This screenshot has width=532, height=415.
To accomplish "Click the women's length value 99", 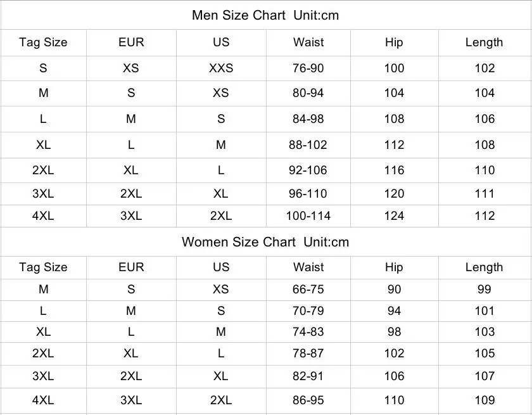I will [484, 289].
